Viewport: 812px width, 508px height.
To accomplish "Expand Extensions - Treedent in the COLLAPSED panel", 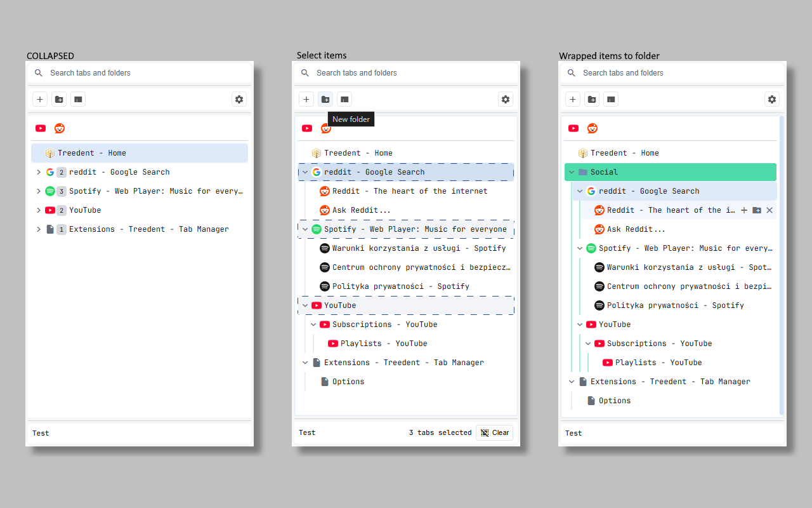I will (x=39, y=229).
